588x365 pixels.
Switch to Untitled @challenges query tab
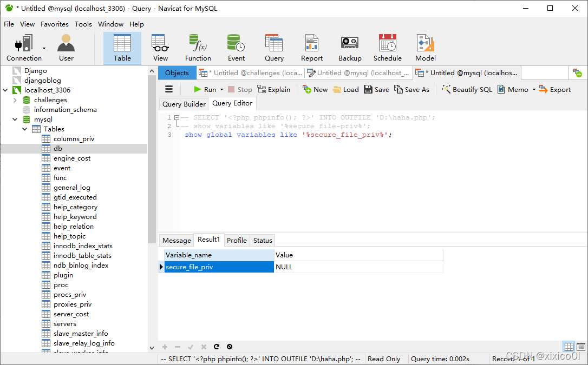(x=251, y=73)
